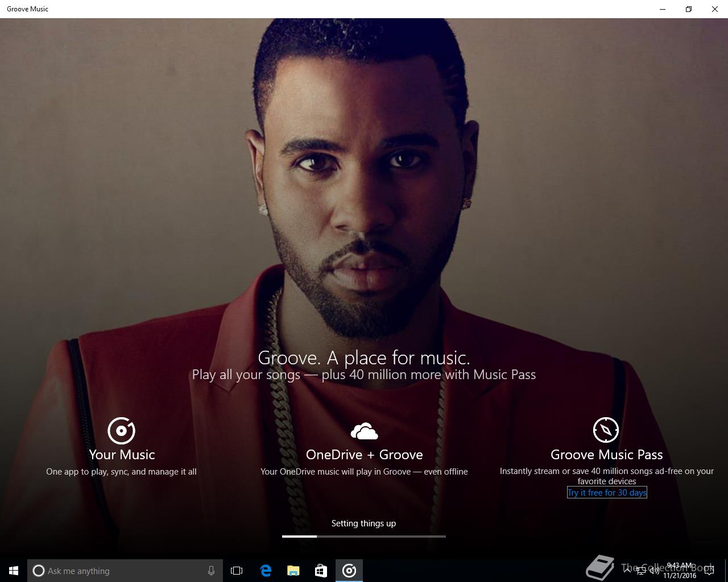Click the Cortana 'Ask me anything' search box
The height and width of the screenshot is (582, 728).
pyautogui.click(x=125, y=571)
